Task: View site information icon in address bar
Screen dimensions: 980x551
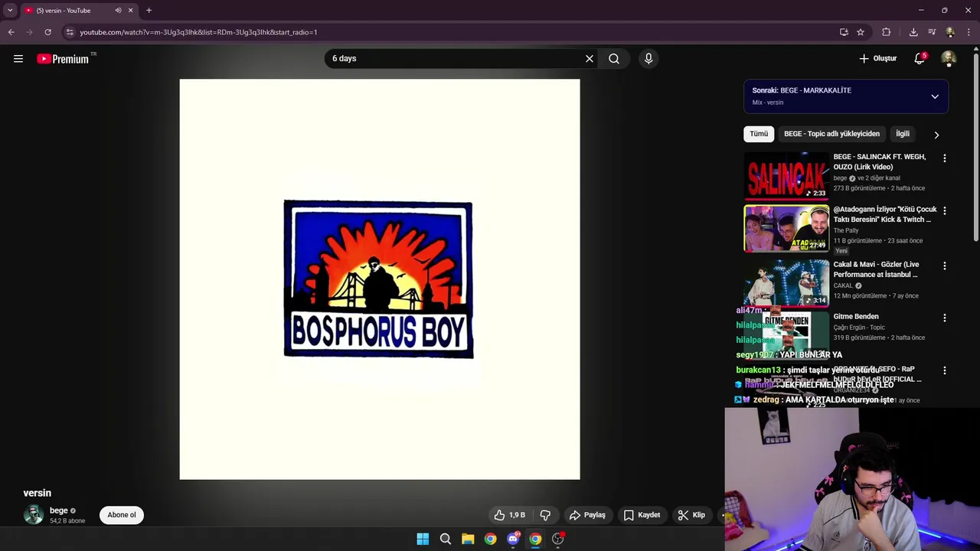Action: [x=70, y=32]
